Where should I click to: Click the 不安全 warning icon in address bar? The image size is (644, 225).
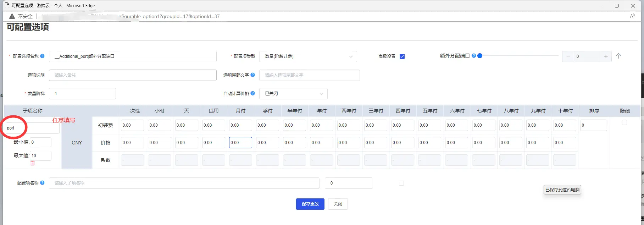coord(12,16)
